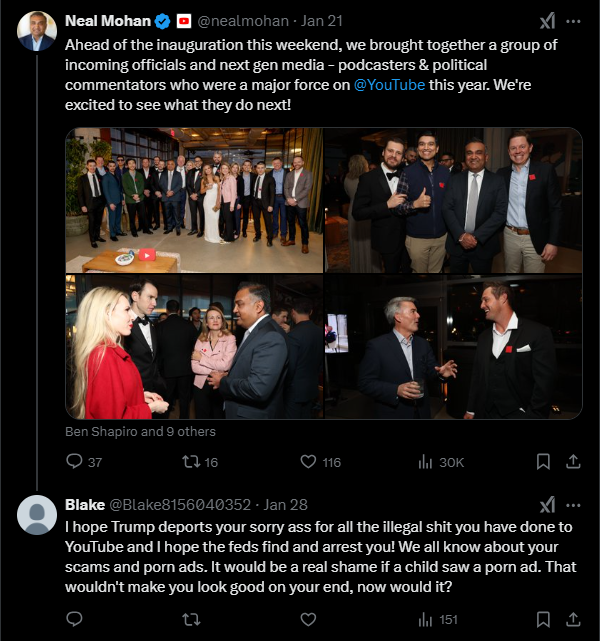Open more options menu on Blake's reply
The width and height of the screenshot is (600, 641).
(x=573, y=505)
